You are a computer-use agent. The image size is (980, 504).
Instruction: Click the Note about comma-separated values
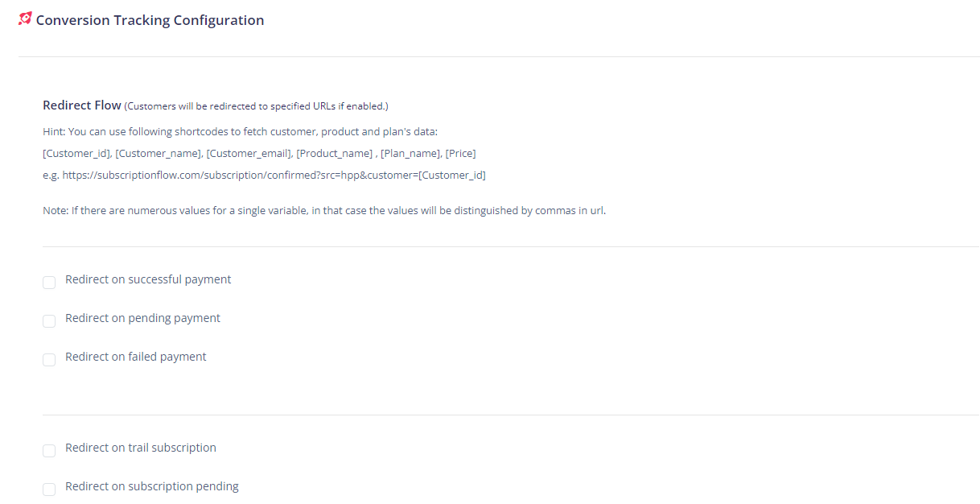coord(323,211)
